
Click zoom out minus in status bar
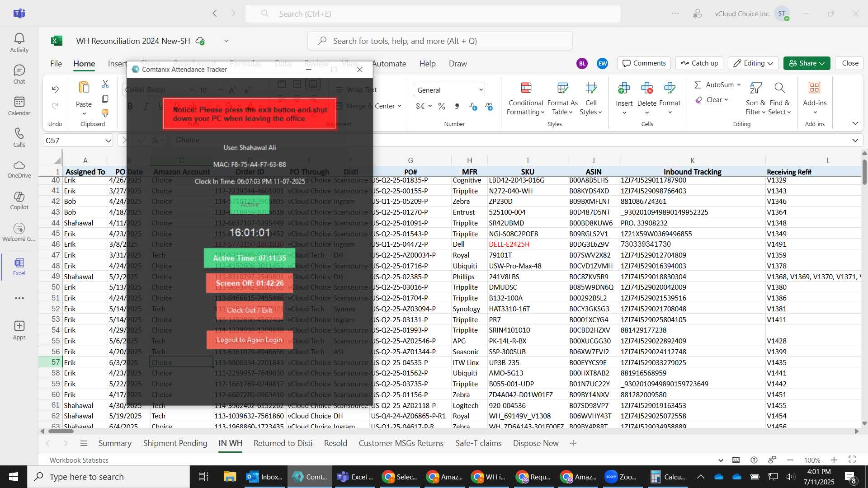790,460
